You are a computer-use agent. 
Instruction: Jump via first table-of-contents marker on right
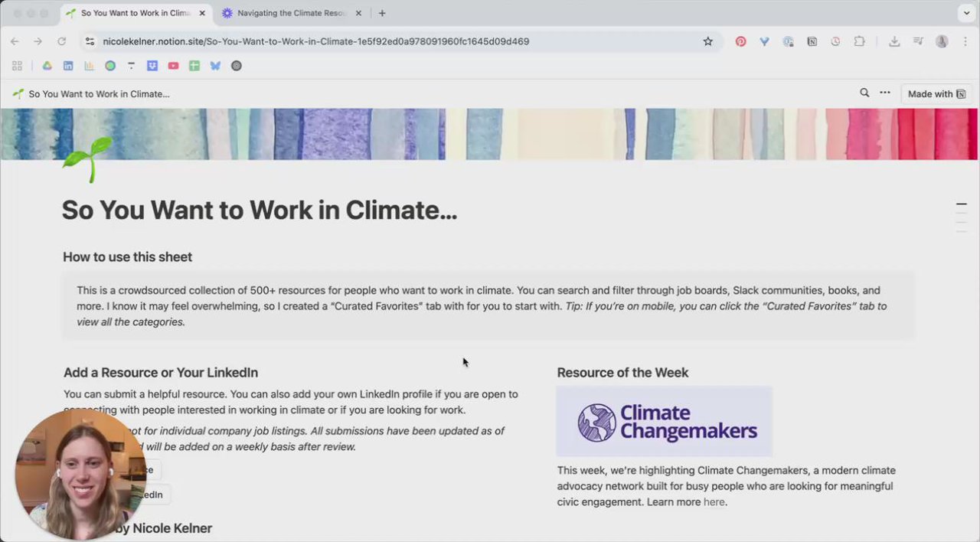(961, 204)
